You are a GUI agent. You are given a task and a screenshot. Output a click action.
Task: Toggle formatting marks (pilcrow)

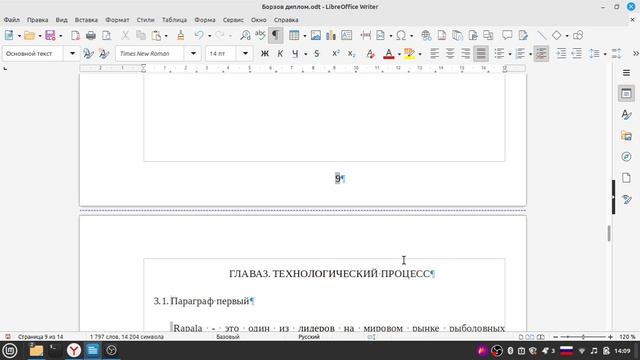[276, 36]
